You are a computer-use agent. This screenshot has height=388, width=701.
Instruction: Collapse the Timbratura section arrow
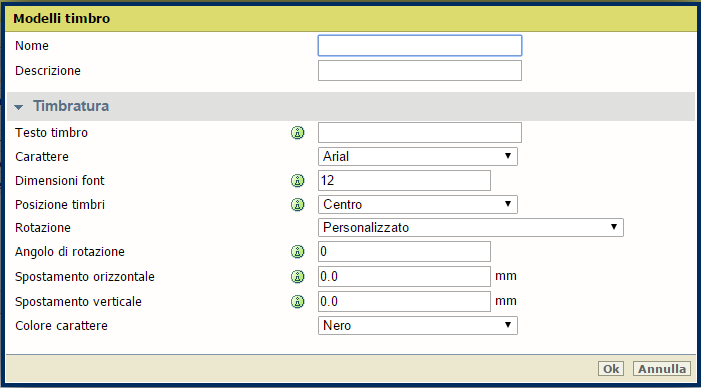19,107
